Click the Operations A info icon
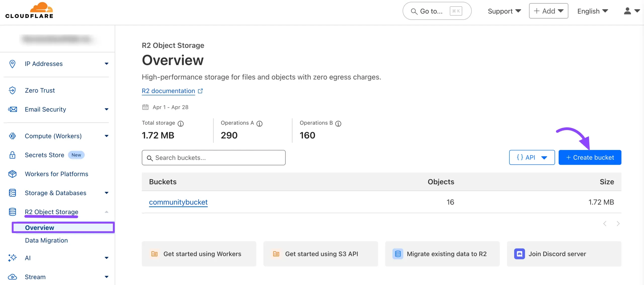644x285 pixels. (259, 124)
